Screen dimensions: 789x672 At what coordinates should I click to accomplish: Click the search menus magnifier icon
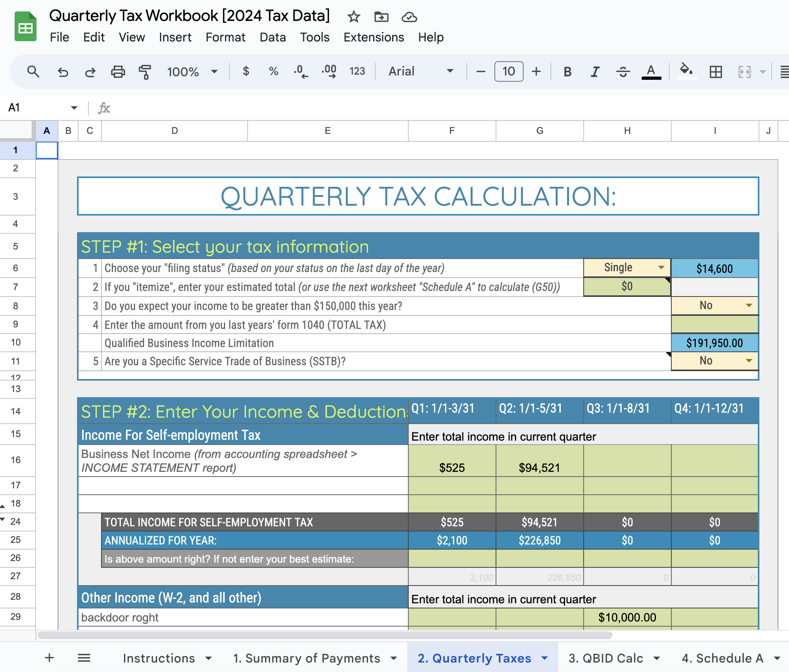pyautogui.click(x=33, y=72)
